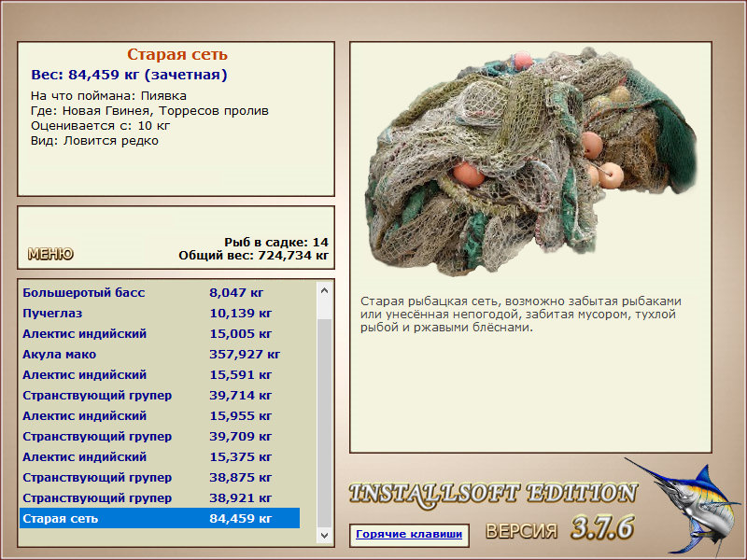Select Странствующий групер 39,714 кг row
This screenshot has height=560, width=747.
point(160,395)
